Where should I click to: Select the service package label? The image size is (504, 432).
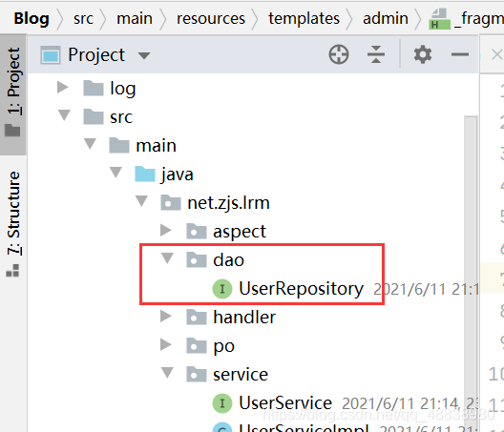click(x=241, y=375)
